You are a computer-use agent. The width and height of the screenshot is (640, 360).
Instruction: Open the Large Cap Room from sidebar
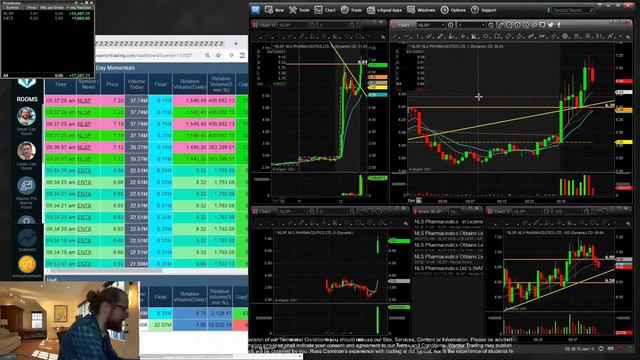point(26,156)
